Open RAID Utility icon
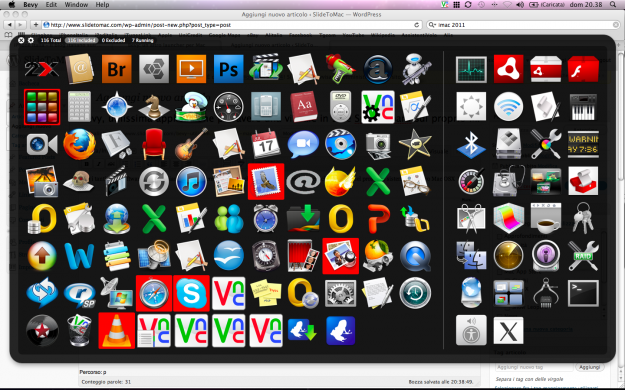The image size is (625, 390). tap(583, 256)
